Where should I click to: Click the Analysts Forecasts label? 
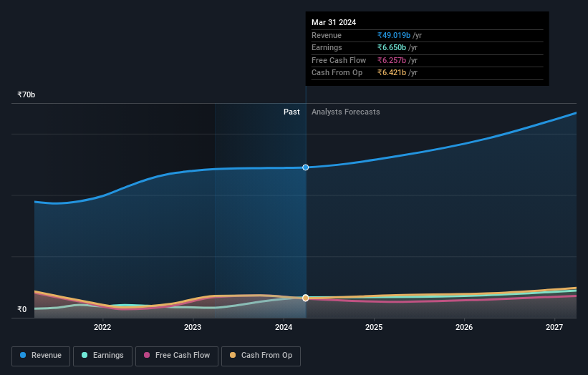pyautogui.click(x=346, y=112)
